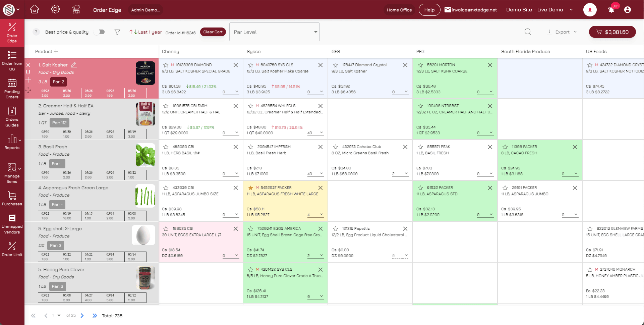This screenshot has height=325, width=644.
Task: Click the plus icon on Salt Kosher row
Action: [x=28, y=80]
